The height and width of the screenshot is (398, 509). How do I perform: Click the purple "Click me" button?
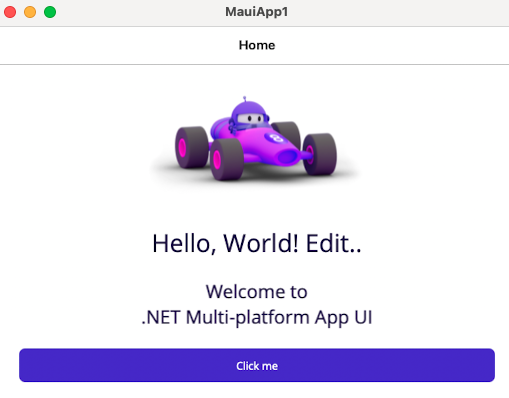[257, 365]
